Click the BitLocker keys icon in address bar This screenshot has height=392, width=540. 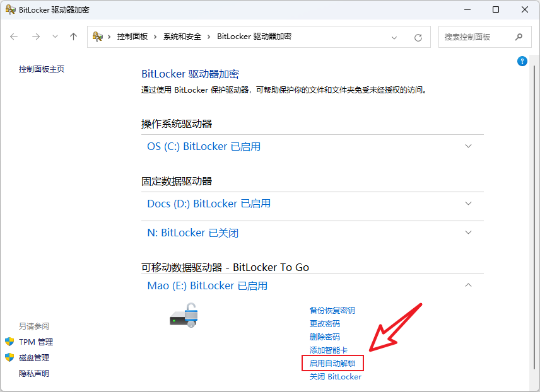(98, 37)
